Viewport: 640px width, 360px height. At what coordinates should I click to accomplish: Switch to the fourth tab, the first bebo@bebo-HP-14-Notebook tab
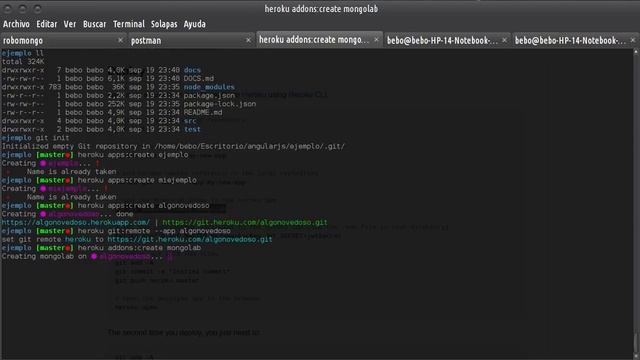pos(447,40)
